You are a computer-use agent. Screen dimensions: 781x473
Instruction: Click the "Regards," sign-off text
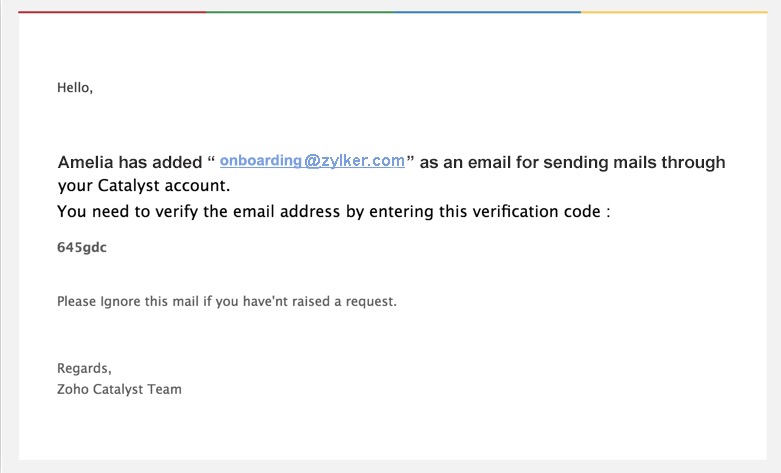coord(84,368)
